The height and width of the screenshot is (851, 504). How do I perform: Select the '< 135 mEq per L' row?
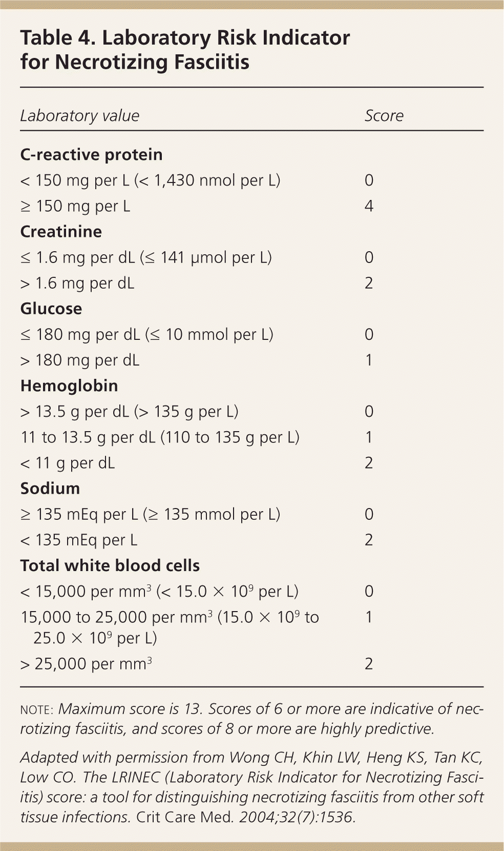79,540
